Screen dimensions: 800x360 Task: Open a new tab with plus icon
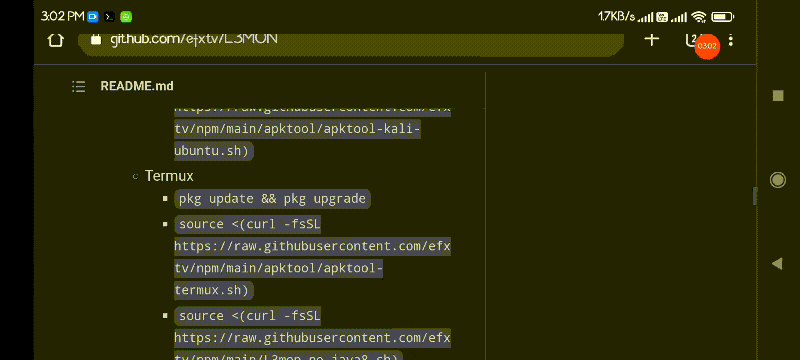click(652, 39)
